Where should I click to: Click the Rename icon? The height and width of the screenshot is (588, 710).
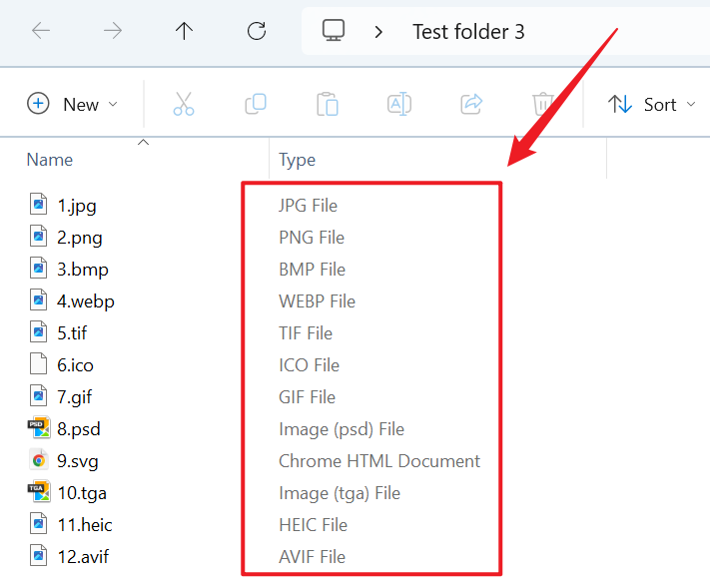pyautogui.click(x=399, y=104)
